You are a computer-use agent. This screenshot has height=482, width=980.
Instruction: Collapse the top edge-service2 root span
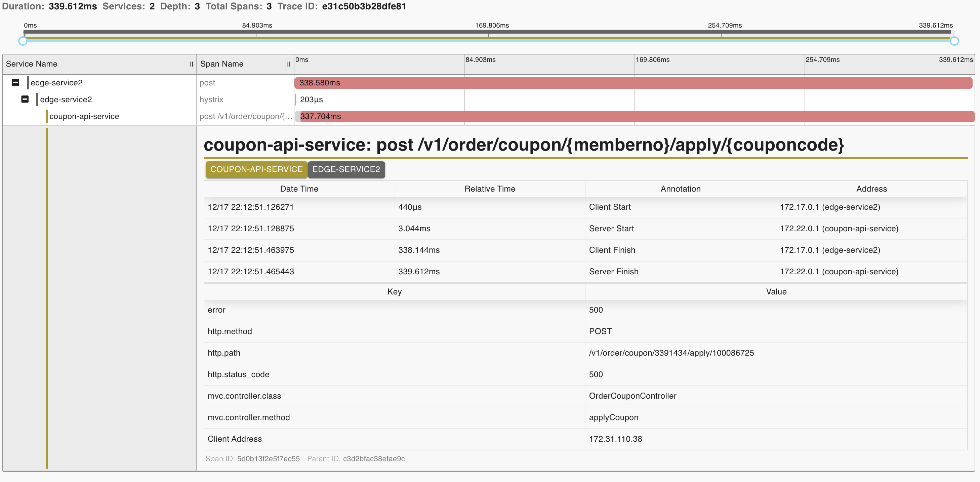pyautogui.click(x=15, y=83)
